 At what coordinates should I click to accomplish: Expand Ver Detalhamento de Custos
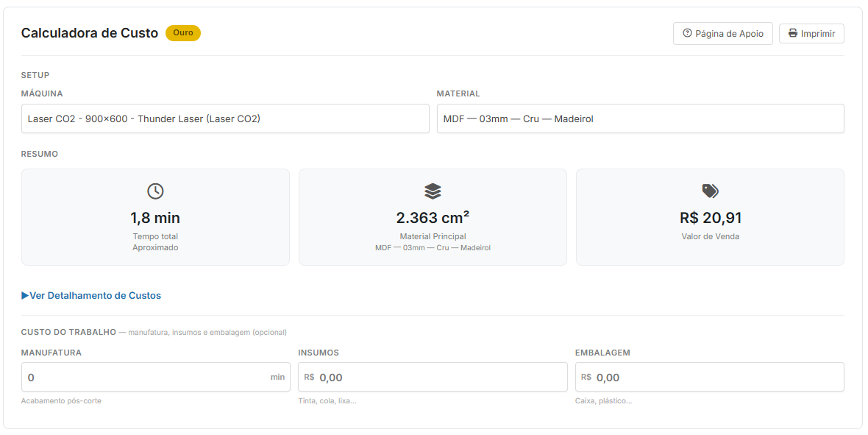coord(91,295)
